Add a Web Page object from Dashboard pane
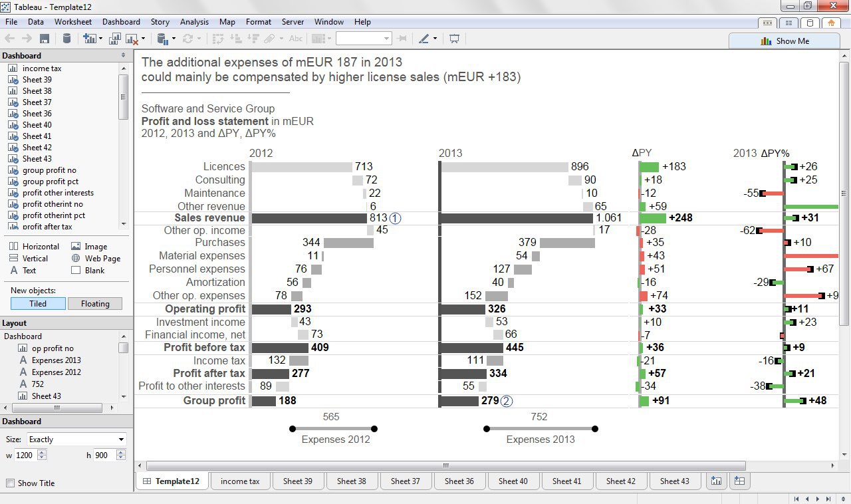This screenshot has height=504, width=851. pos(96,258)
